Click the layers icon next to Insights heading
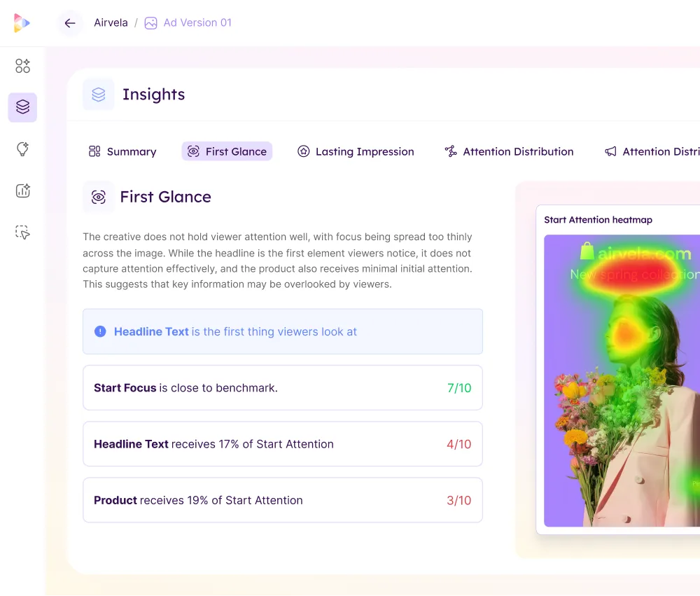Viewport: 700px width, 596px height. [98, 95]
